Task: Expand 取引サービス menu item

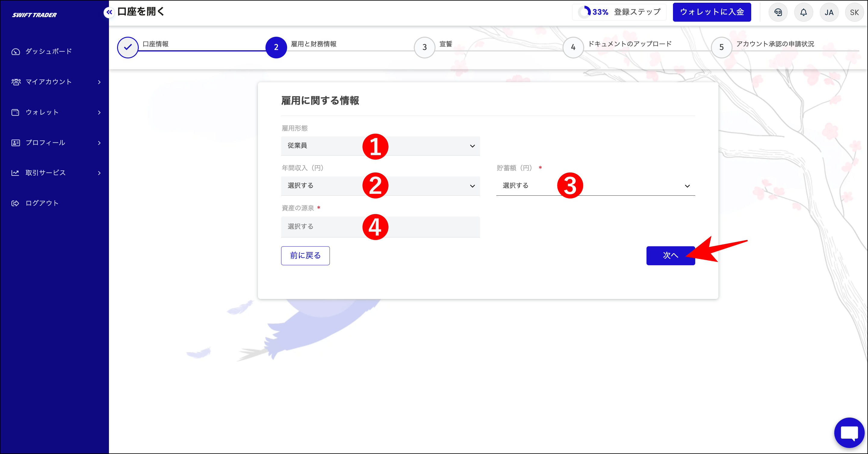Action: pos(45,173)
